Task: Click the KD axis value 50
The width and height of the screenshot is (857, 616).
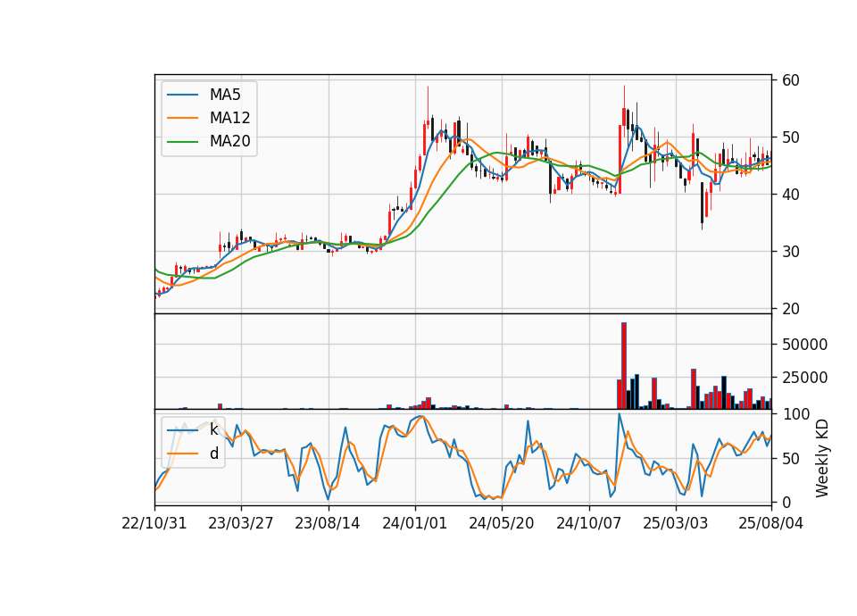Action: pos(790,459)
